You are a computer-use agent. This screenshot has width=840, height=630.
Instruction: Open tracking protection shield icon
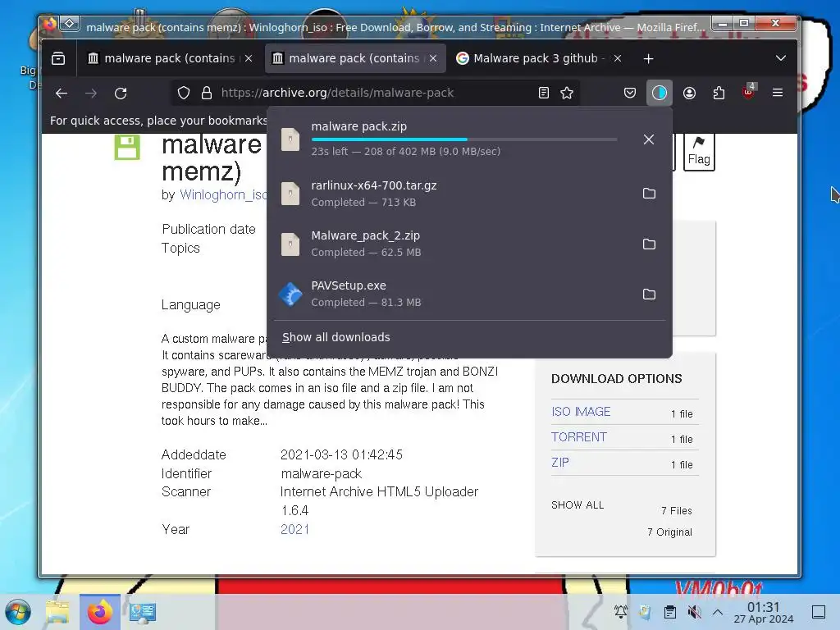184,94
